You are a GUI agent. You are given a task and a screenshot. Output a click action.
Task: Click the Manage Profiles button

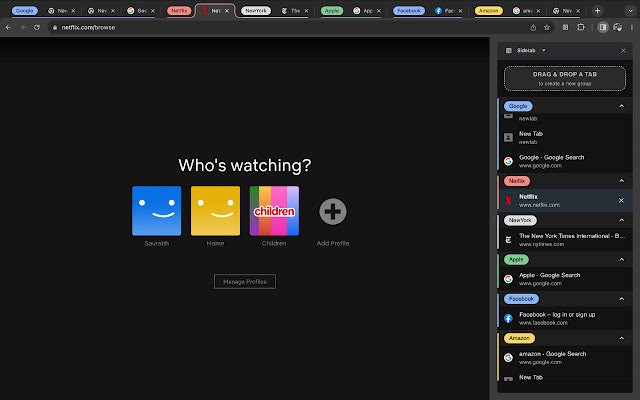click(x=244, y=282)
